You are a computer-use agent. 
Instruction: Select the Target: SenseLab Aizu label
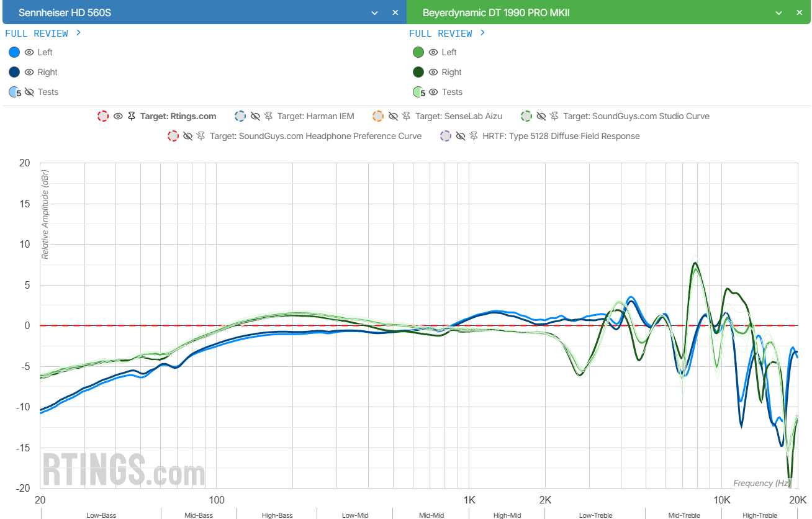459,116
